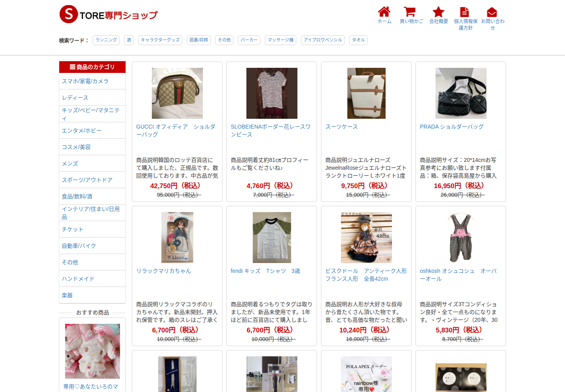Open the GUCCI オフィディア ショルダーバッグ link
Viewport: 565px width, 392px height.
[176, 131]
